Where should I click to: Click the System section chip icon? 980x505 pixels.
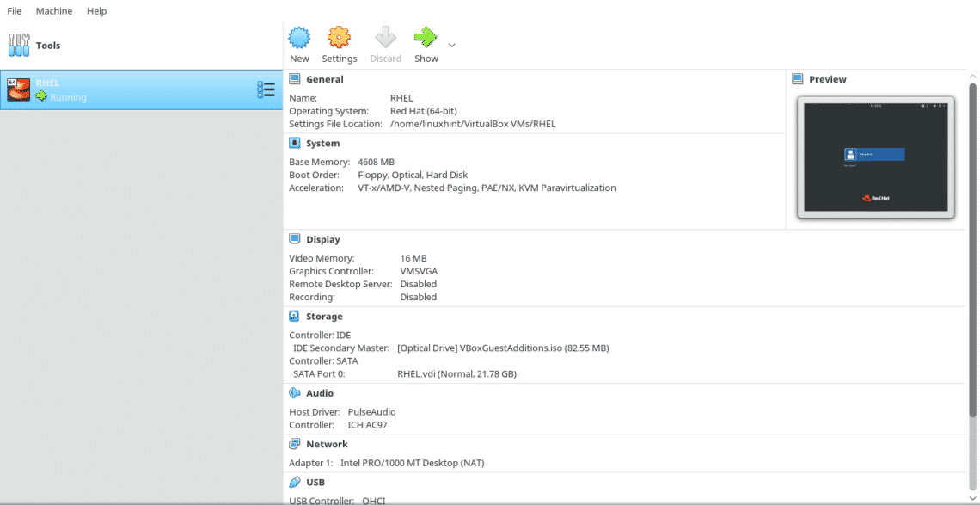295,144
